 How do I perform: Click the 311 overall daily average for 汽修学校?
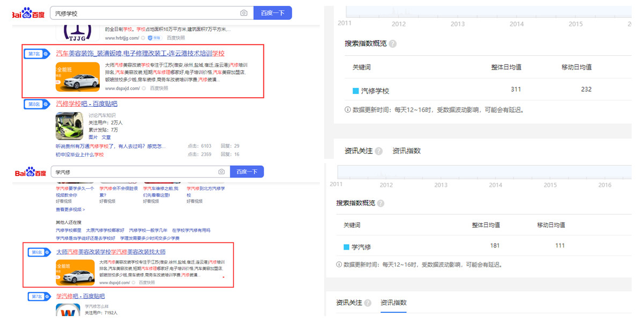point(516,90)
